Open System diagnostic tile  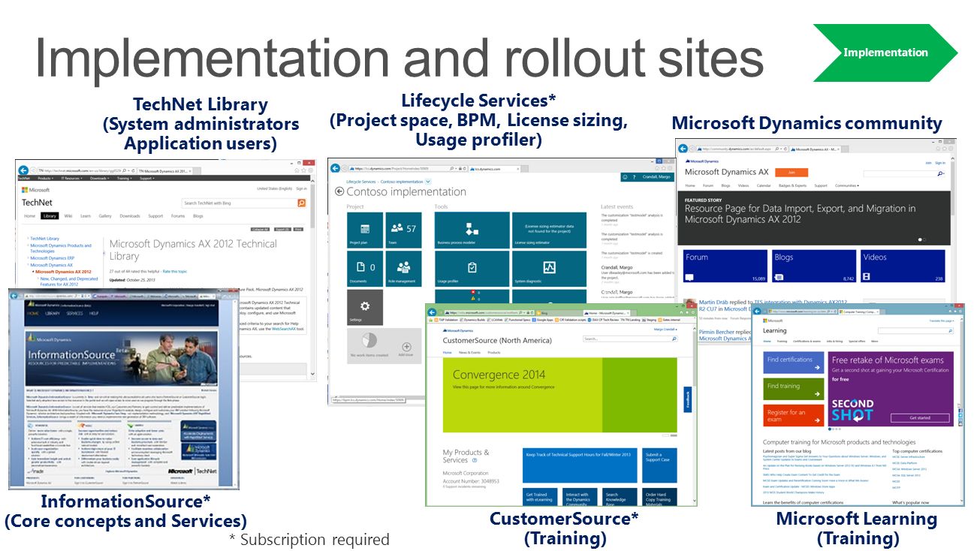(x=549, y=269)
